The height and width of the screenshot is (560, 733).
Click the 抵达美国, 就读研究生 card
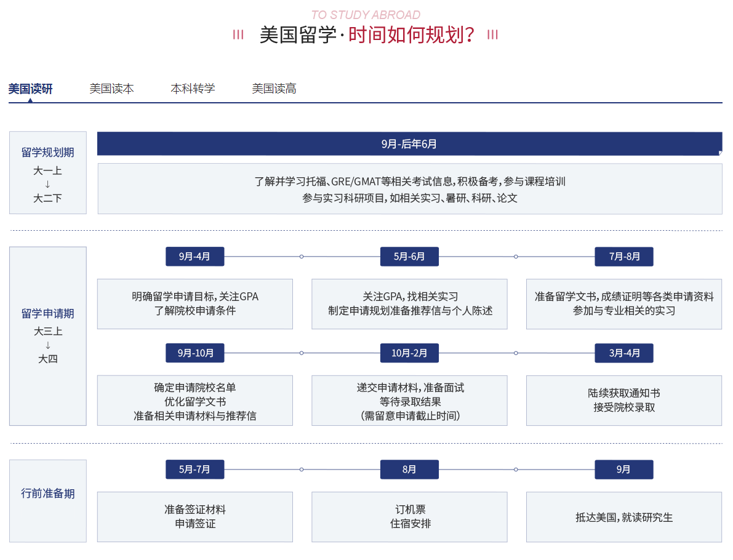tap(623, 517)
